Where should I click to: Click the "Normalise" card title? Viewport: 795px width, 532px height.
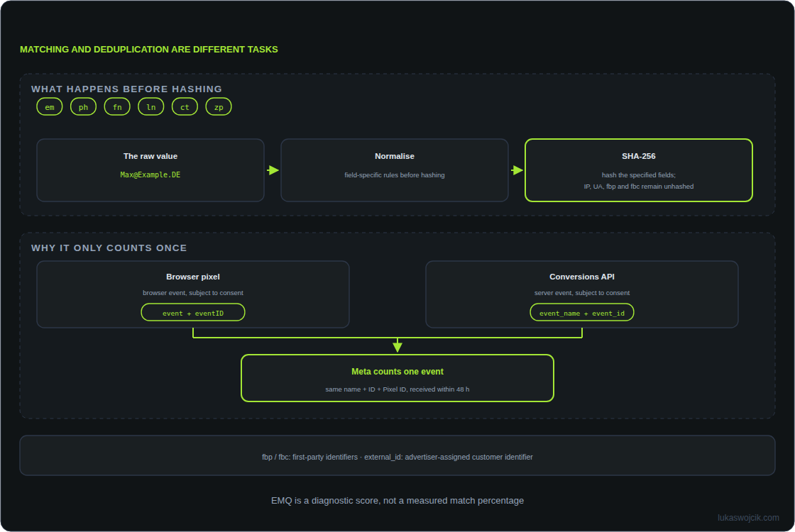pyautogui.click(x=395, y=156)
